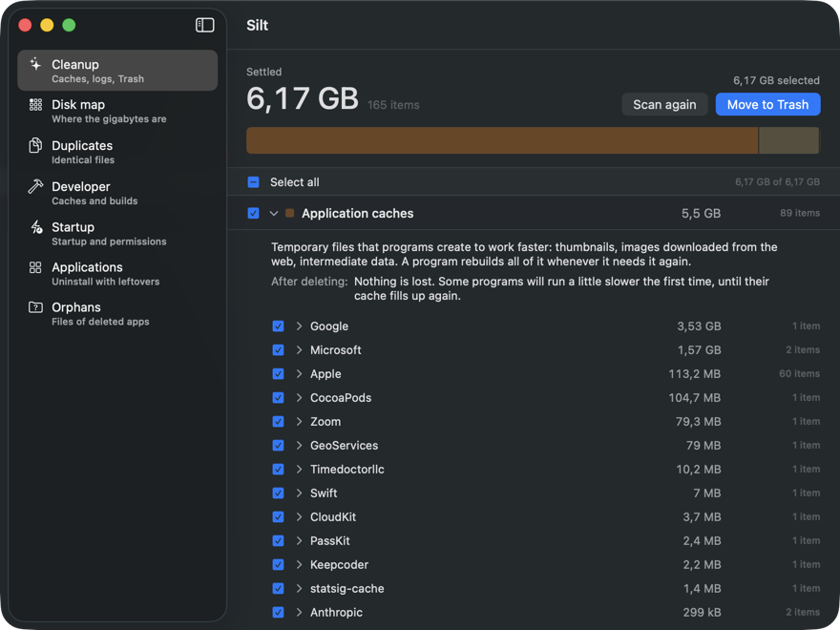
Task: Click the Cleanup sparkle icon
Action: point(35,64)
